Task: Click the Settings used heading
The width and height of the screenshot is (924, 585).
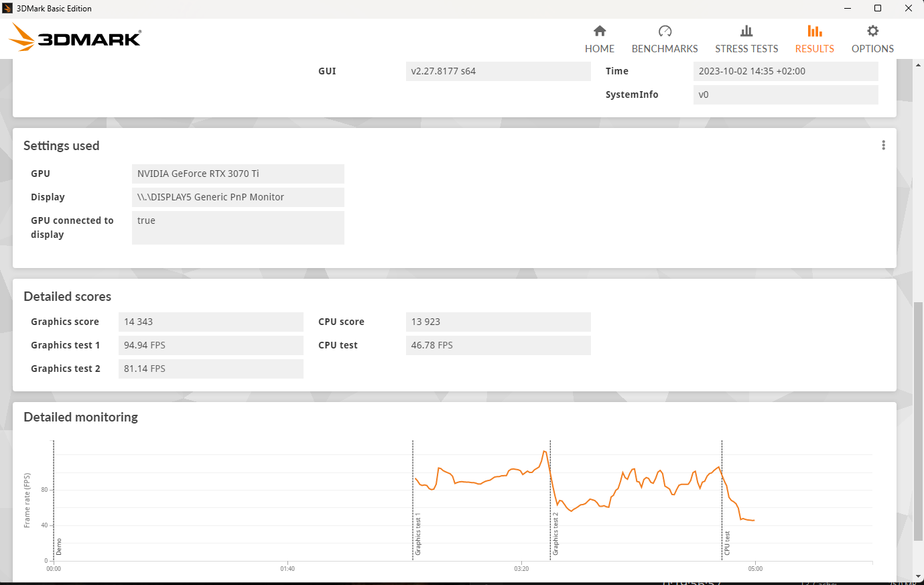Action: [x=61, y=146]
